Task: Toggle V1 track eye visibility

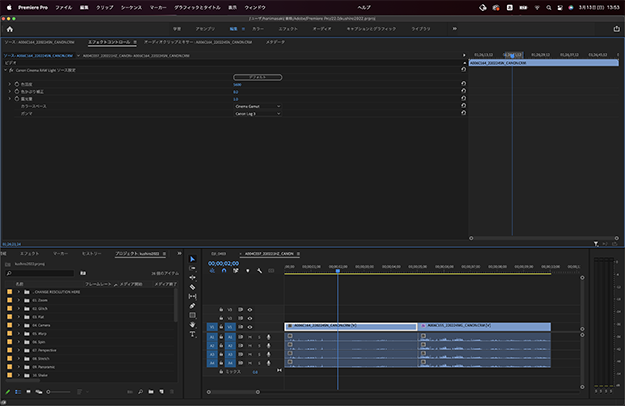Action: [250, 326]
